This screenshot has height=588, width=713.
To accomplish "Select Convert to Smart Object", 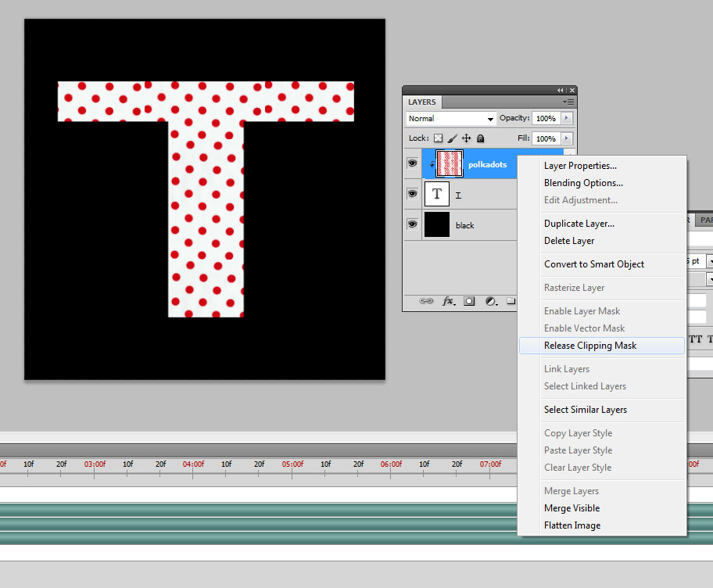I will tap(594, 264).
